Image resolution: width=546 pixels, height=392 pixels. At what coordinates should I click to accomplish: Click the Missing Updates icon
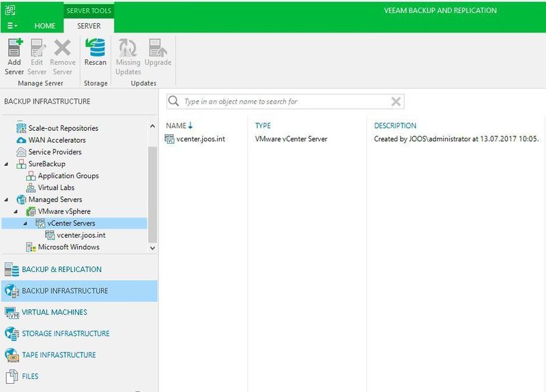pyautogui.click(x=128, y=48)
